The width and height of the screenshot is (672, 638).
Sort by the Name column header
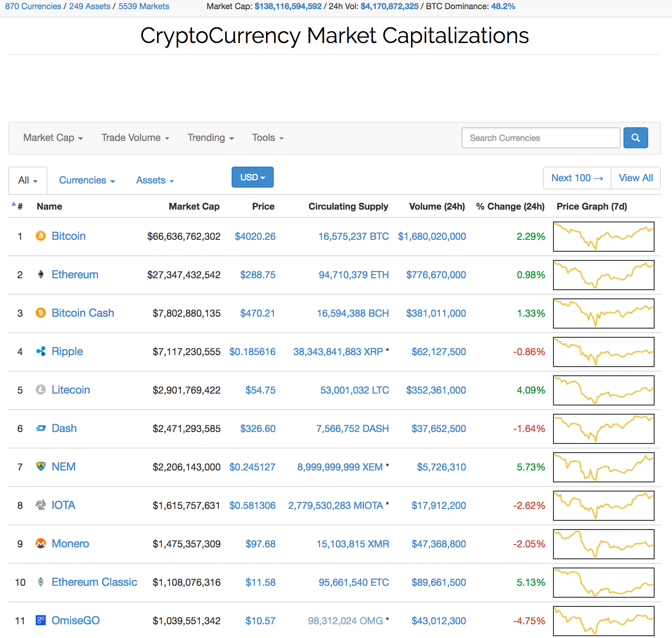[x=49, y=206]
